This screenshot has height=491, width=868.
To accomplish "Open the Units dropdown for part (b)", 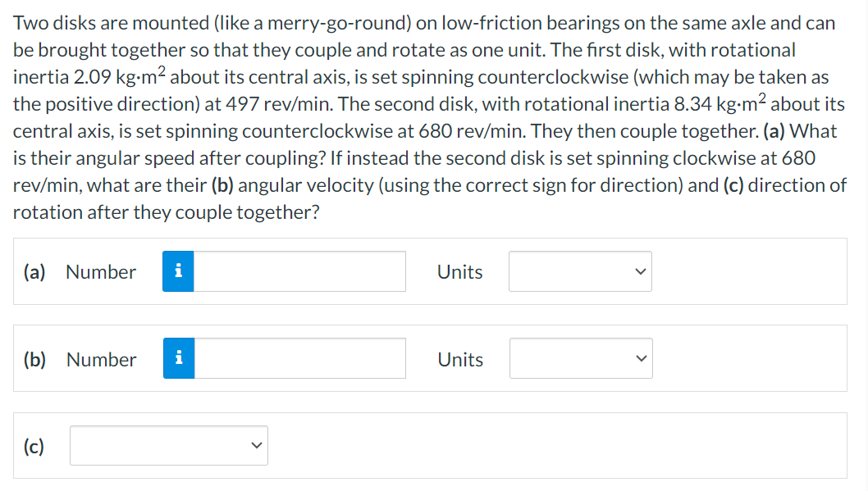I will pos(580,358).
